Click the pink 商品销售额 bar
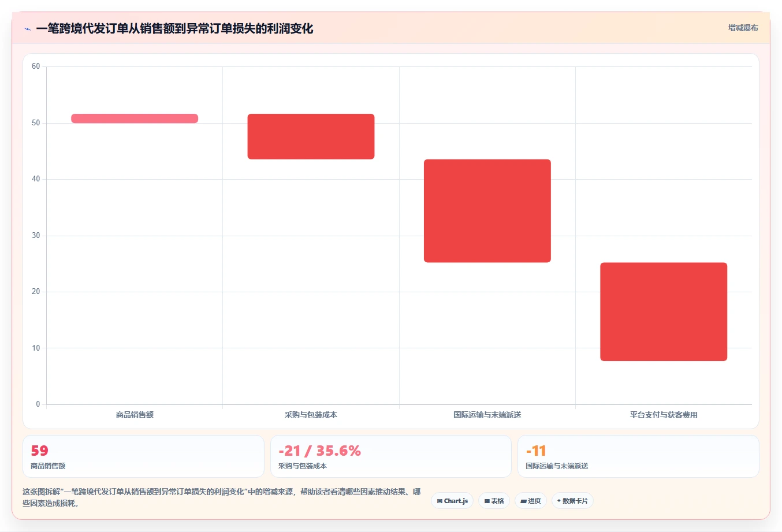The width and height of the screenshot is (782, 532). 135,118
